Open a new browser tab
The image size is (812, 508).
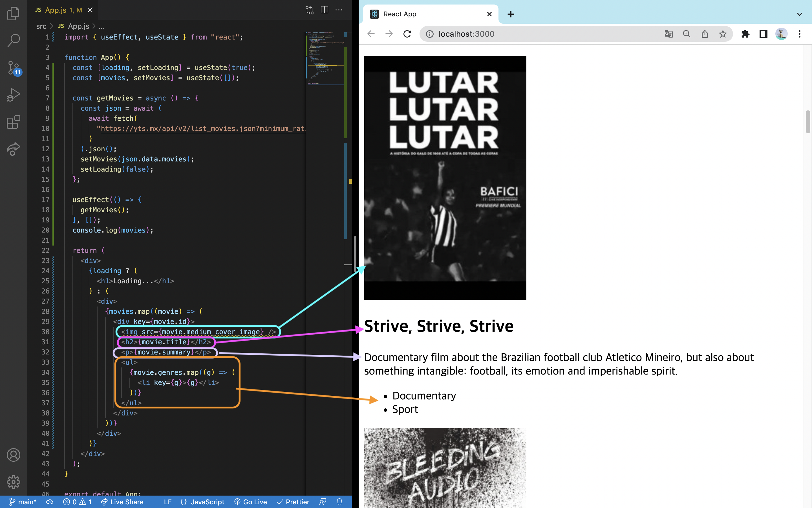point(511,14)
